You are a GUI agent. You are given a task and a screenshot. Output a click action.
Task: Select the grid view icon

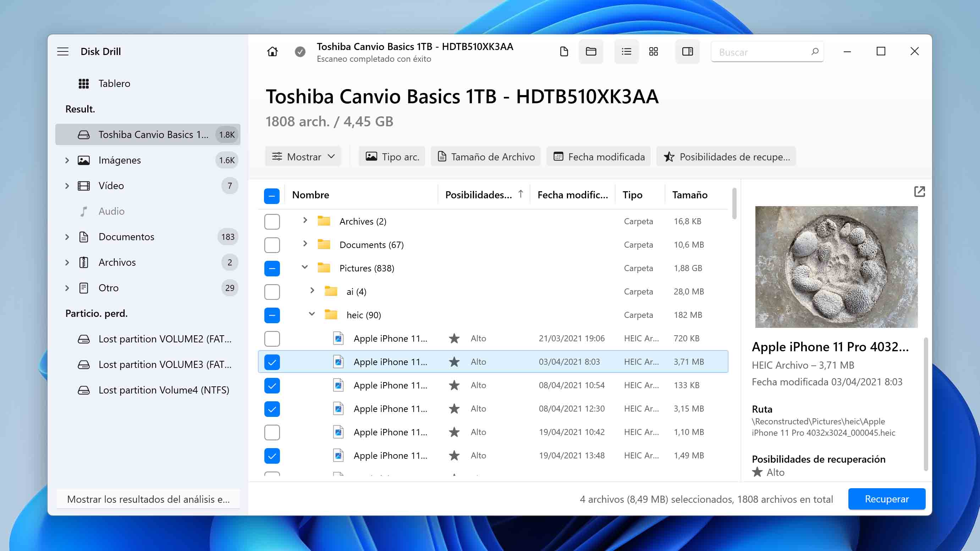[x=654, y=52]
